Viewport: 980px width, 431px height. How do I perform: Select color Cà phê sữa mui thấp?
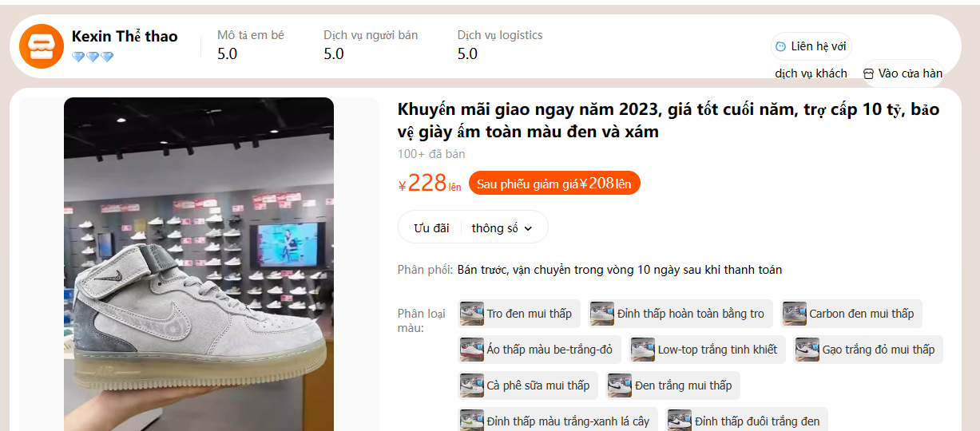[528, 386]
